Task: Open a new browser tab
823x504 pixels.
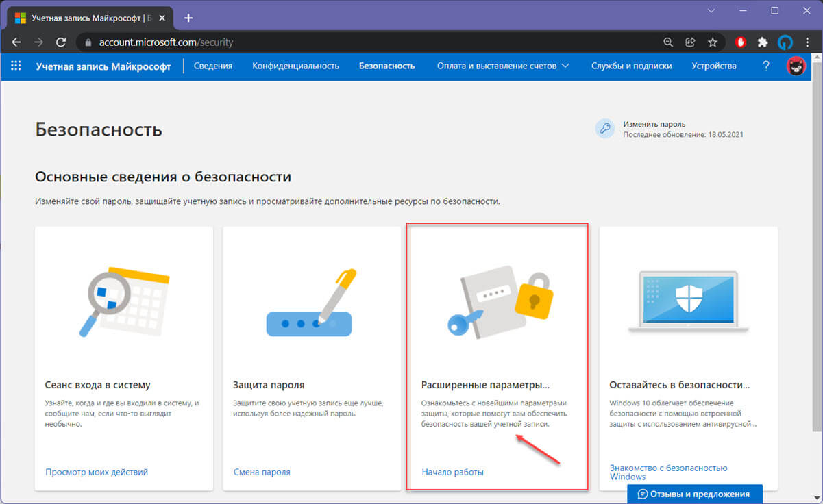Action: [188, 18]
